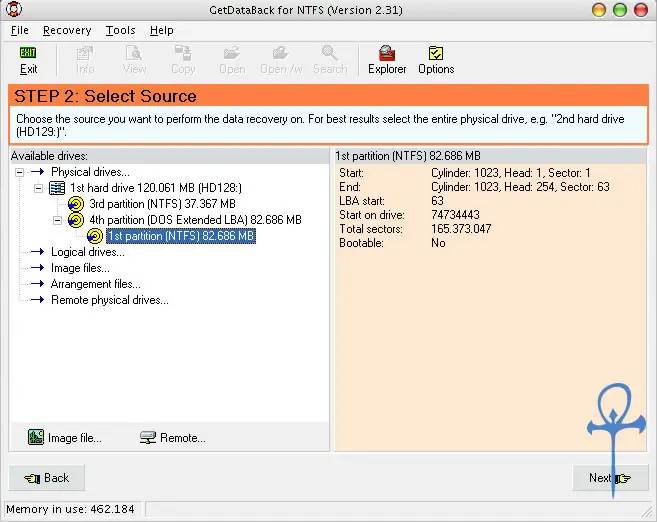Open the File menu
Viewport: 657px width, 522px height.
pos(20,31)
